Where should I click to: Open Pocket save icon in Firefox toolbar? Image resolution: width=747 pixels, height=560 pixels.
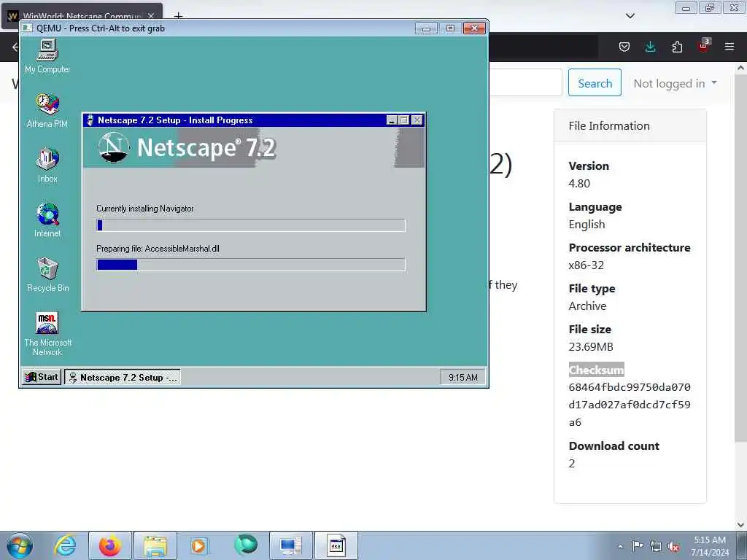click(x=624, y=47)
